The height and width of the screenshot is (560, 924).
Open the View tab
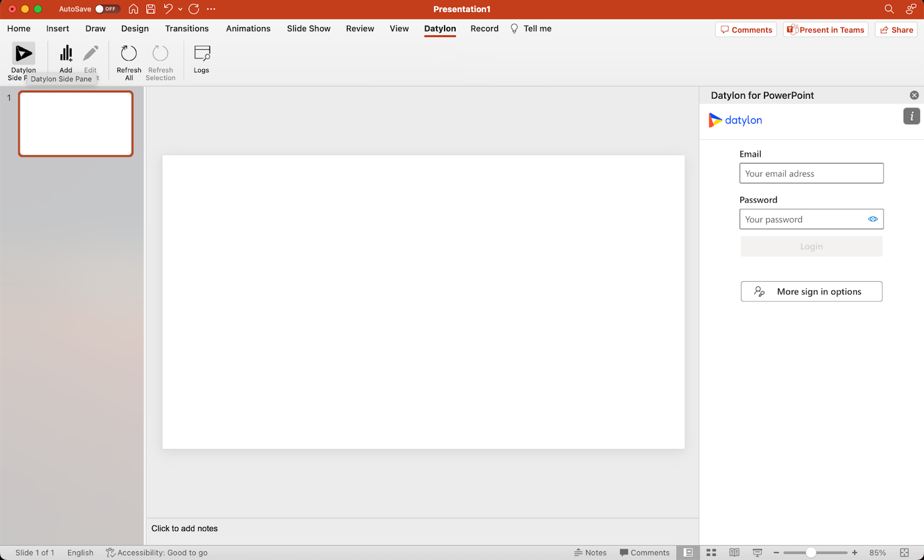click(x=399, y=28)
